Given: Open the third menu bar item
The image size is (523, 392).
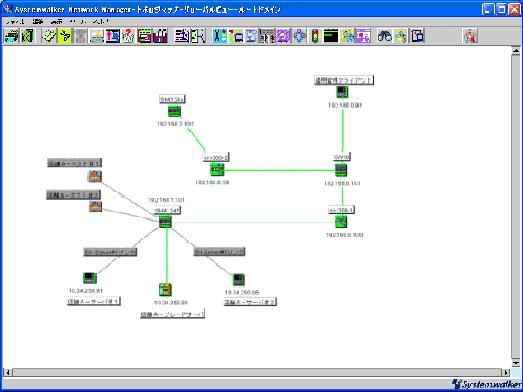Looking at the screenshot, I should click(x=57, y=22).
